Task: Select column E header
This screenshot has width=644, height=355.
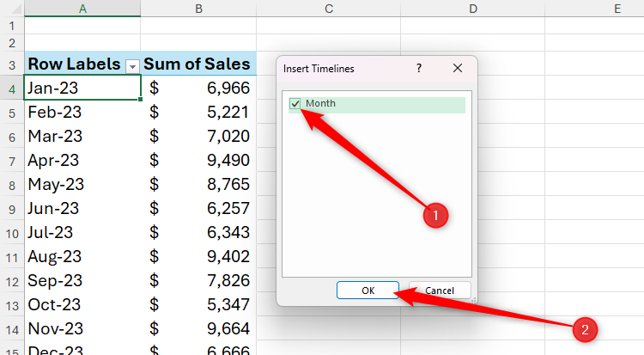Action: [x=617, y=9]
